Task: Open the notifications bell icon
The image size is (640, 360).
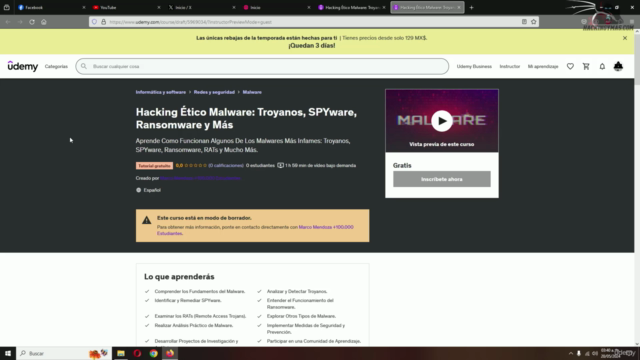Action: (x=602, y=66)
